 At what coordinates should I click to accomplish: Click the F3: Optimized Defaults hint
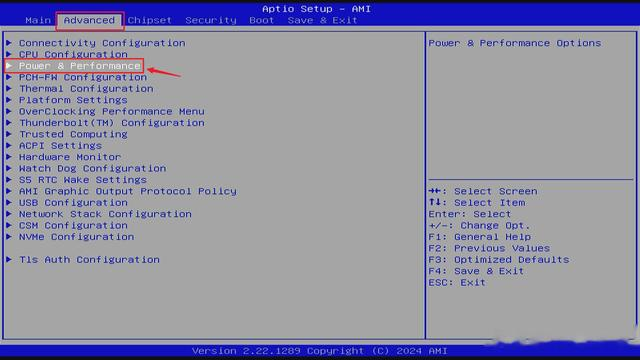499,260
